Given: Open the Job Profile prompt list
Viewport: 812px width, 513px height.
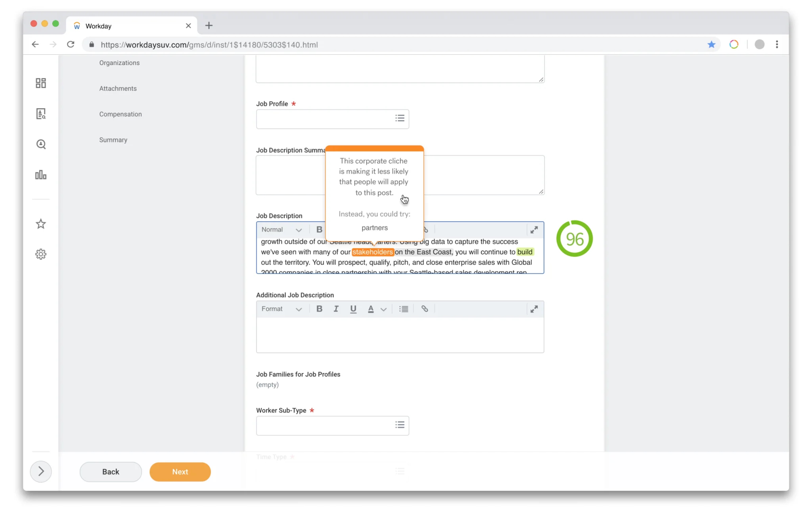Looking at the screenshot, I should 400,118.
